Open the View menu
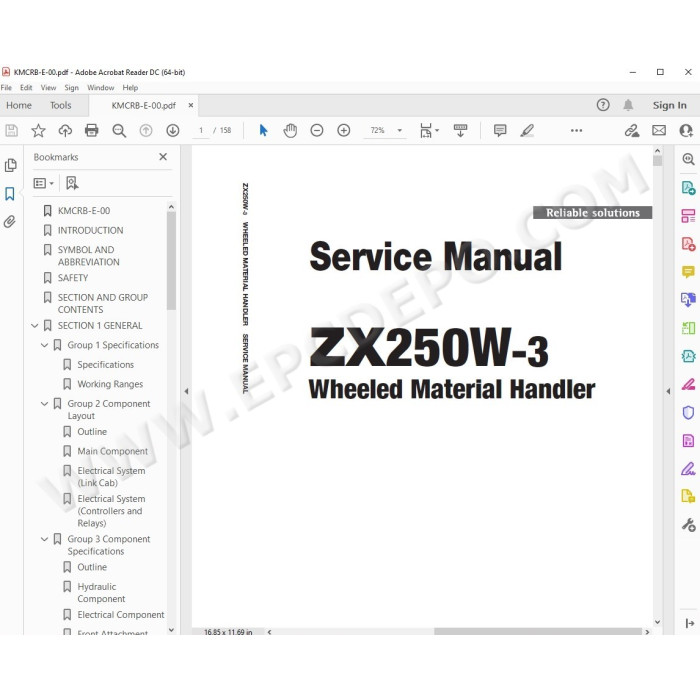The height and width of the screenshot is (700, 700). [48, 88]
